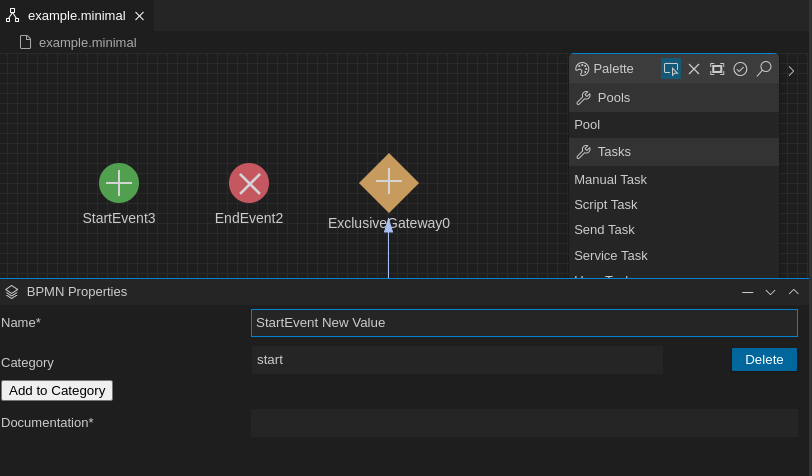Collapse the Pools palette group
Viewport: 812px width, 476px height.
[x=674, y=98]
